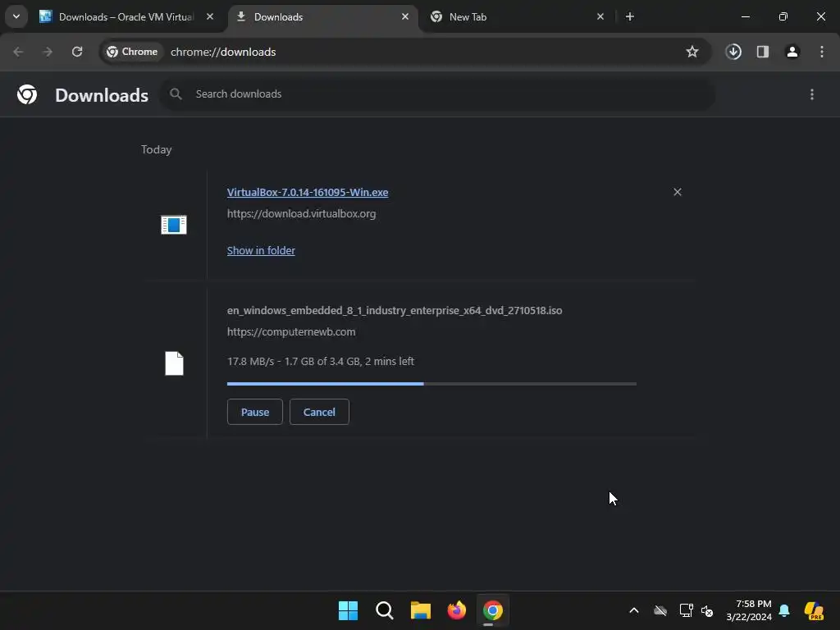Click the https://computernewb.com source URL
The height and width of the screenshot is (630, 840).
pos(291,332)
